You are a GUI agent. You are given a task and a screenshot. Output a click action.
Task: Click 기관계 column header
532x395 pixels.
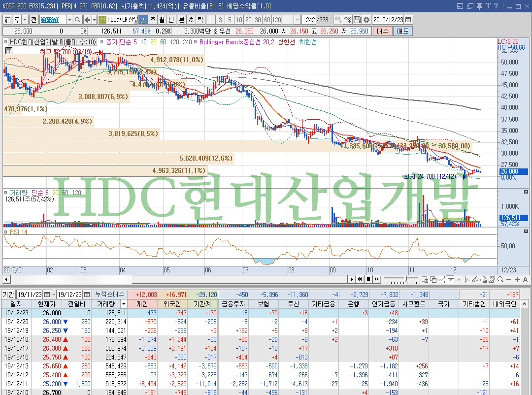click(202, 304)
